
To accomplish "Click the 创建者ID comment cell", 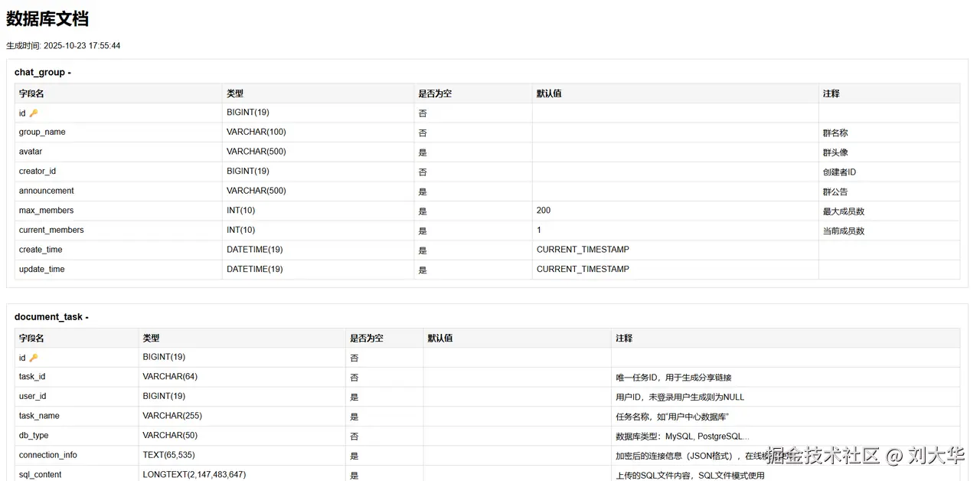I will tap(889, 172).
